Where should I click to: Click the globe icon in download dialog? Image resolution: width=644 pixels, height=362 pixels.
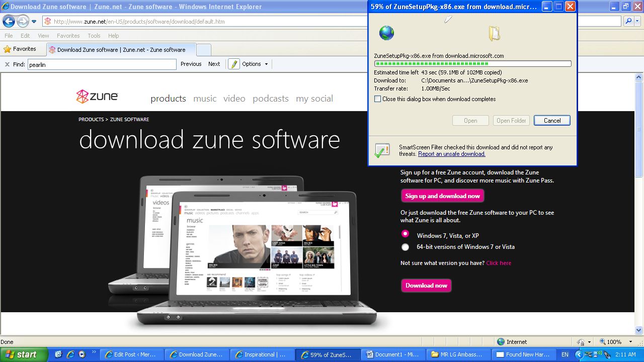pyautogui.click(x=386, y=33)
